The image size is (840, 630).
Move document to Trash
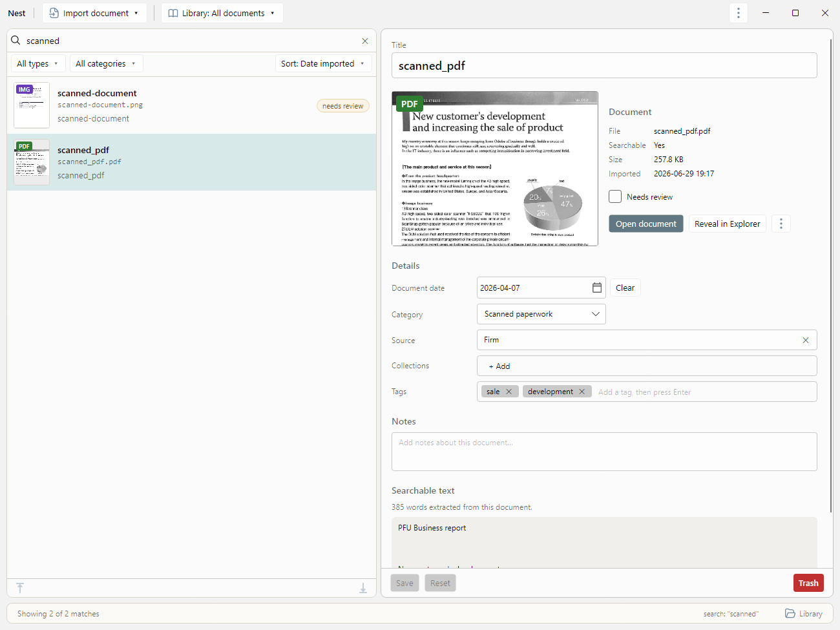coord(808,583)
